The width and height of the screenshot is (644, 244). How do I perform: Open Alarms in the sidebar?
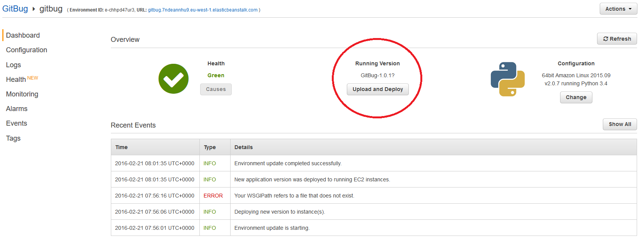pos(17,109)
